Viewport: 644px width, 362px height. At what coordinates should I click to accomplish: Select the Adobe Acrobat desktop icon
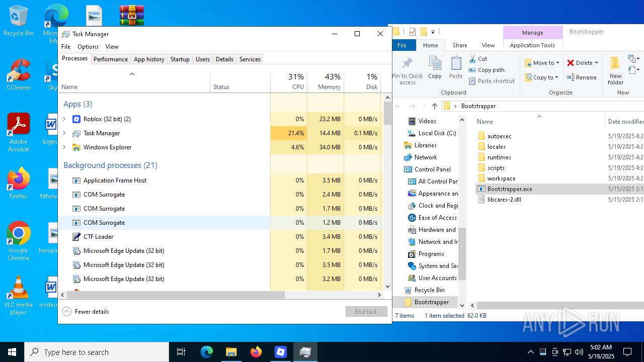coord(18,132)
